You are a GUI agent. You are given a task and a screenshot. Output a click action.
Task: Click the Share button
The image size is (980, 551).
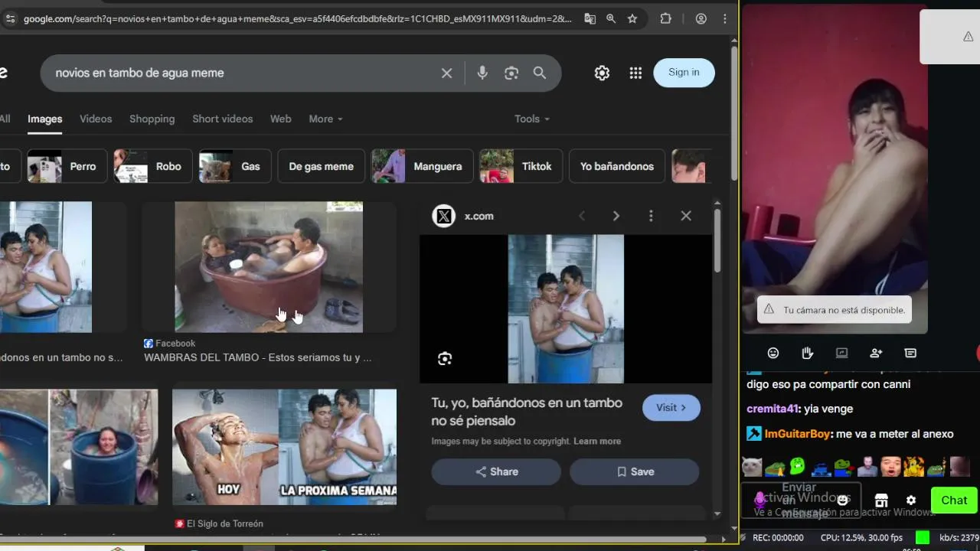[x=496, y=471]
